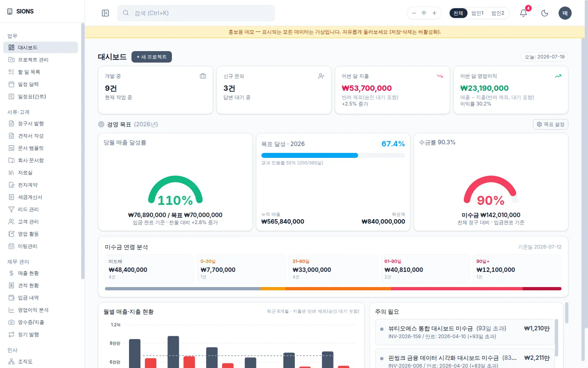Viewport: 588px width, 368px height.
Task: Click the 입금 내역 wallet icon
Action: (x=11, y=298)
